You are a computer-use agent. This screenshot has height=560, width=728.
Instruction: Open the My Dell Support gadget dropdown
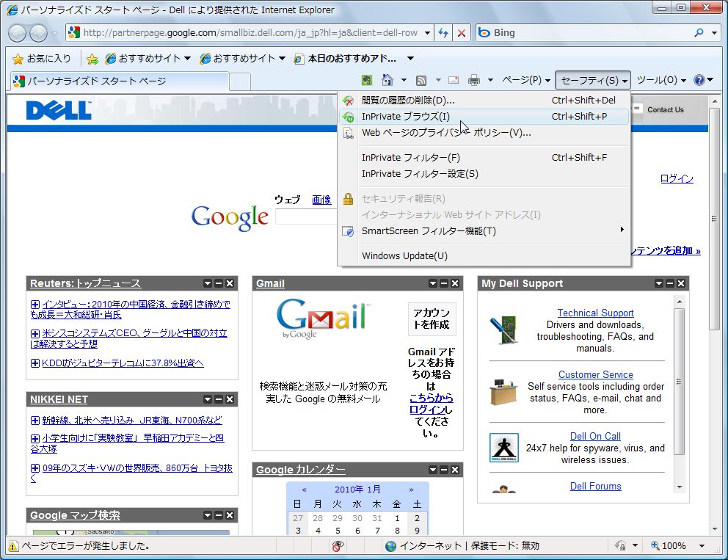(659, 283)
